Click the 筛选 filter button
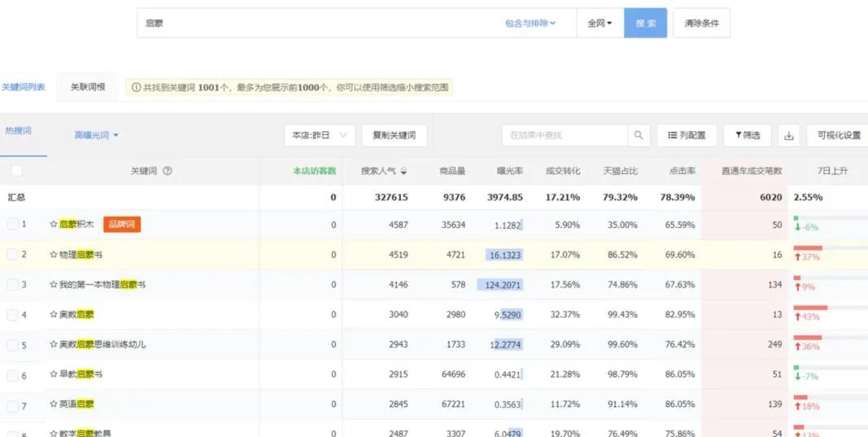The image size is (868, 437). click(x=748, y=135)
